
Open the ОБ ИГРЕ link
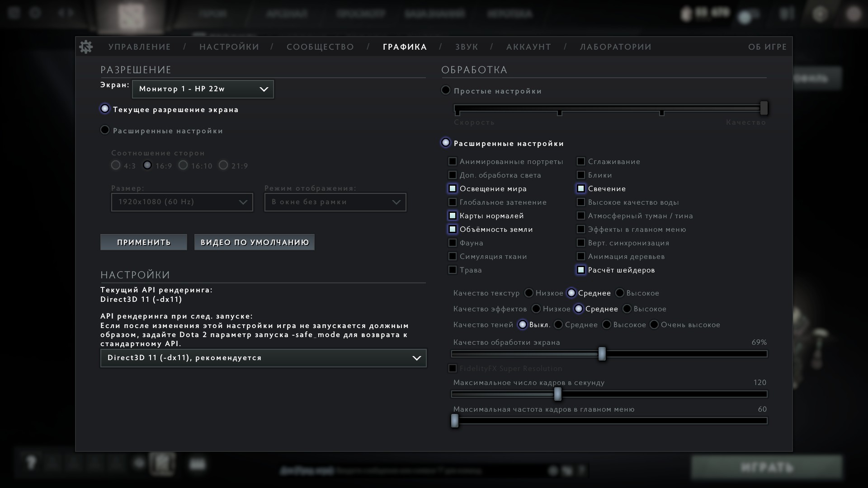(767, 47)
